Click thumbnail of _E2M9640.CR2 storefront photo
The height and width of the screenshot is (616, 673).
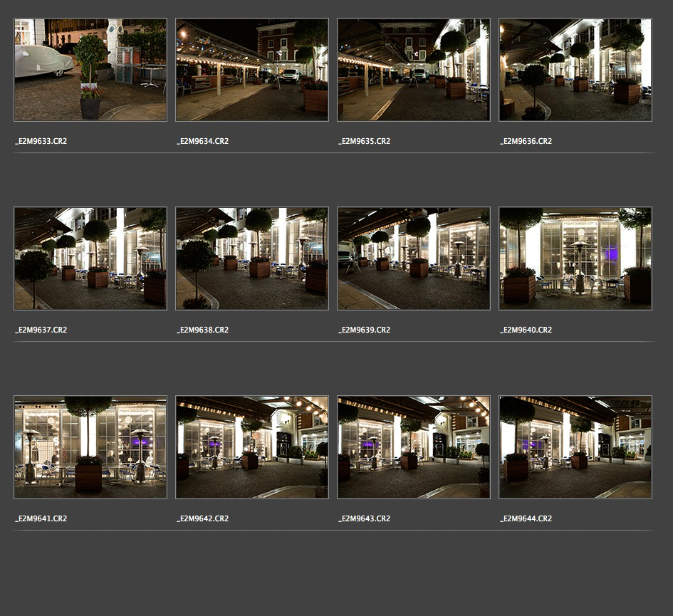point(575,259)
